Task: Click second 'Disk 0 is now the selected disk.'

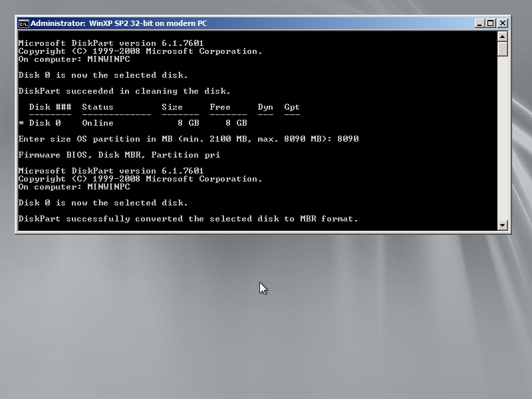Action: [103, 203]
